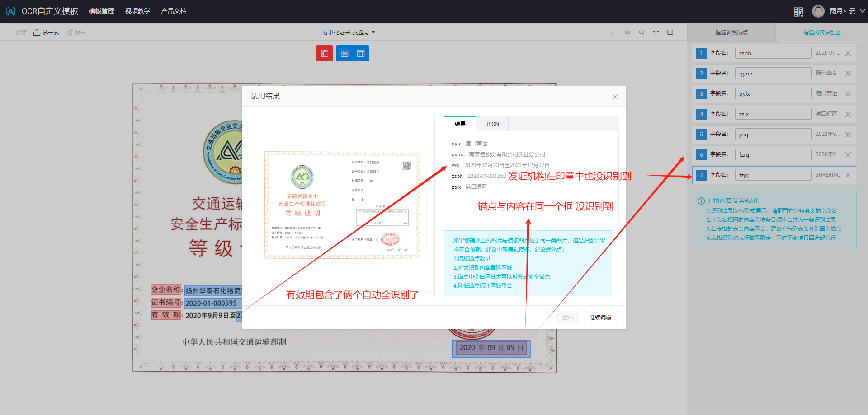Expand the 雨月丶云 account dropdown arrow
The image size is (868, 415).
(x=862, y=11)
